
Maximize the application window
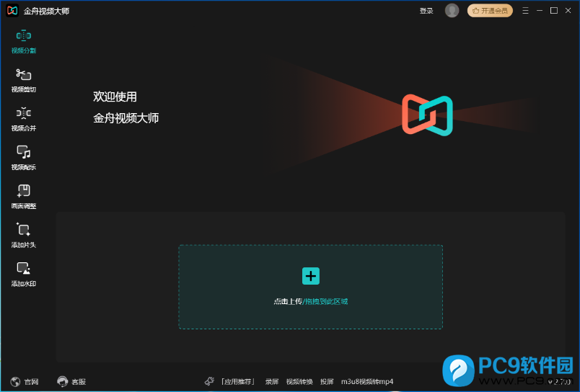click(x=554, y=11)
